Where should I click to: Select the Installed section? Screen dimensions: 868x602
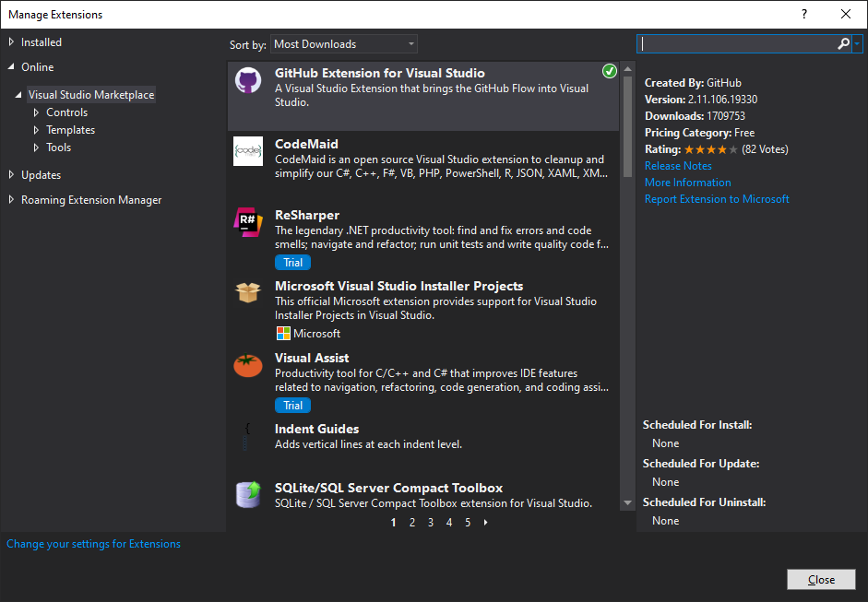coord(42,42)
